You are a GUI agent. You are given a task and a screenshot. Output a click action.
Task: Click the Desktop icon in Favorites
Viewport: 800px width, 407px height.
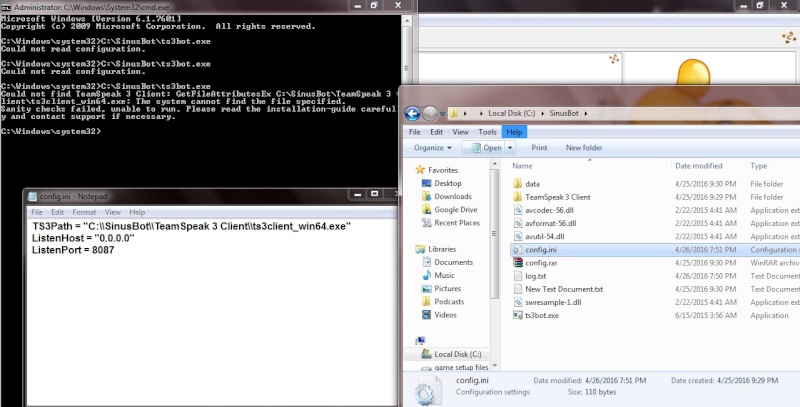427,183
